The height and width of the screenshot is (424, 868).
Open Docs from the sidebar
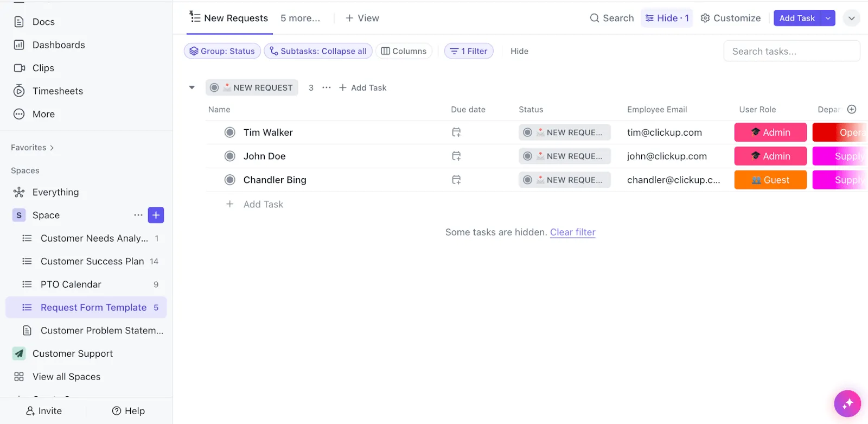[43, 22]
